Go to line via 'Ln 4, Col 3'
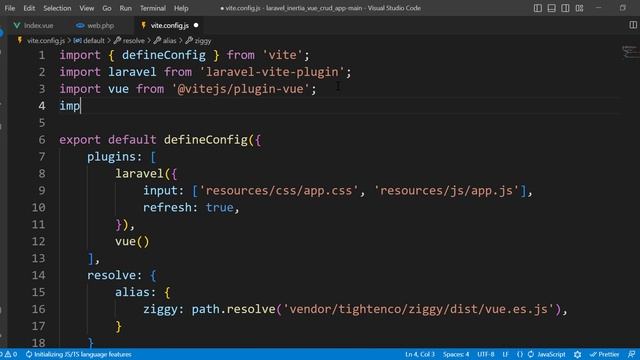 coord(420,354)
